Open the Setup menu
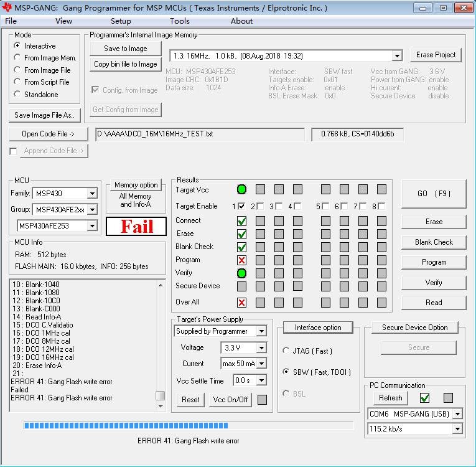Screen dimensions: 476x467 click(121, 21)
